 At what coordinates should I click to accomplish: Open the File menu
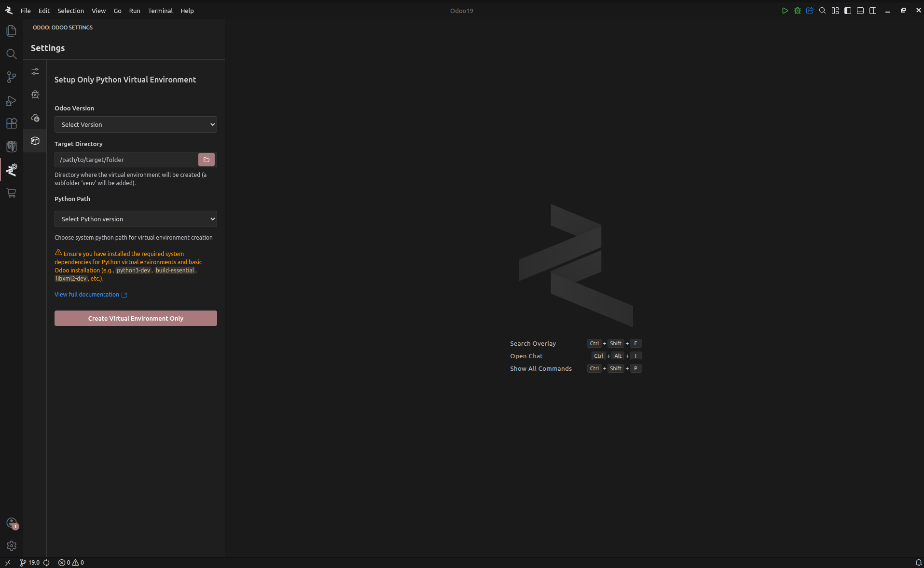click(26, 11)
